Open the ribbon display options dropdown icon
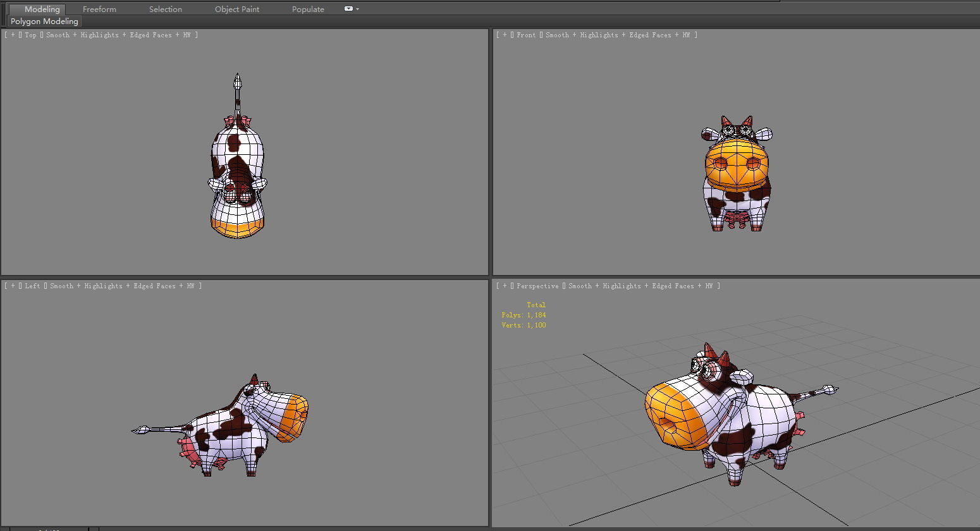This screenshot has width=980, height=531. (x=351, y=9)
